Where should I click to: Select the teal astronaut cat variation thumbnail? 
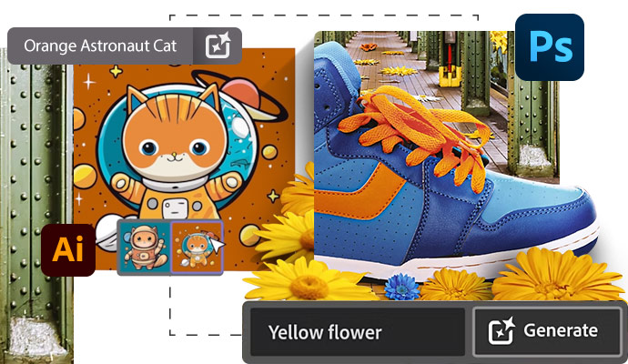[145, 248]
